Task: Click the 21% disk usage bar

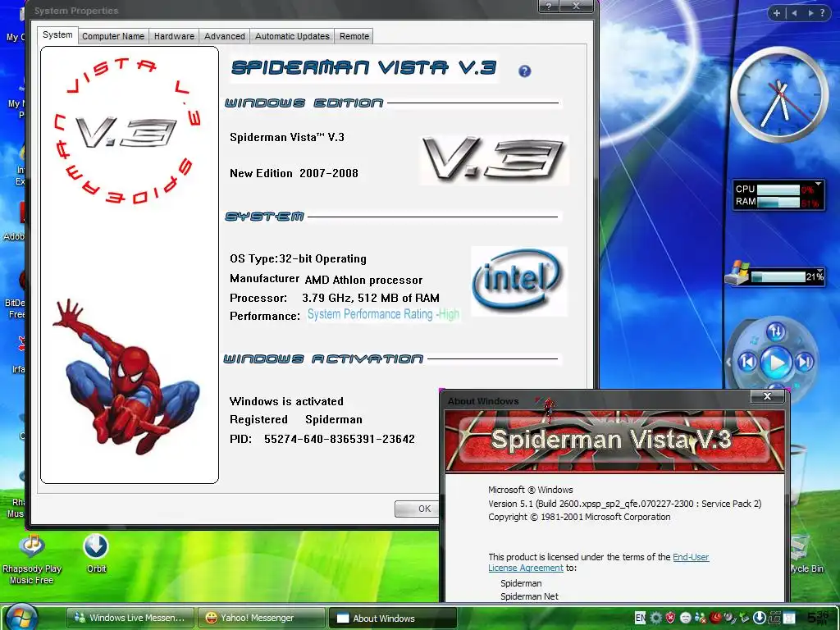Action: coord(778,276)
